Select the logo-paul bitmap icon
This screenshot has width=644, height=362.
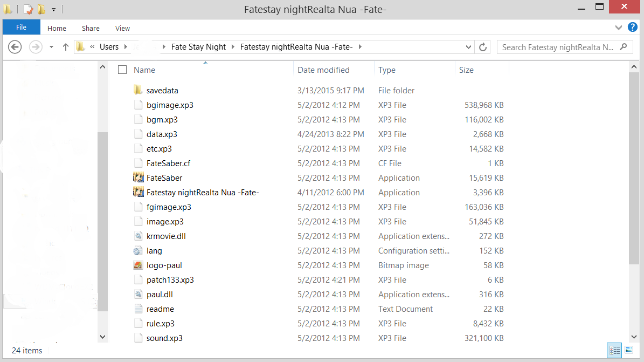pos(138,265)
